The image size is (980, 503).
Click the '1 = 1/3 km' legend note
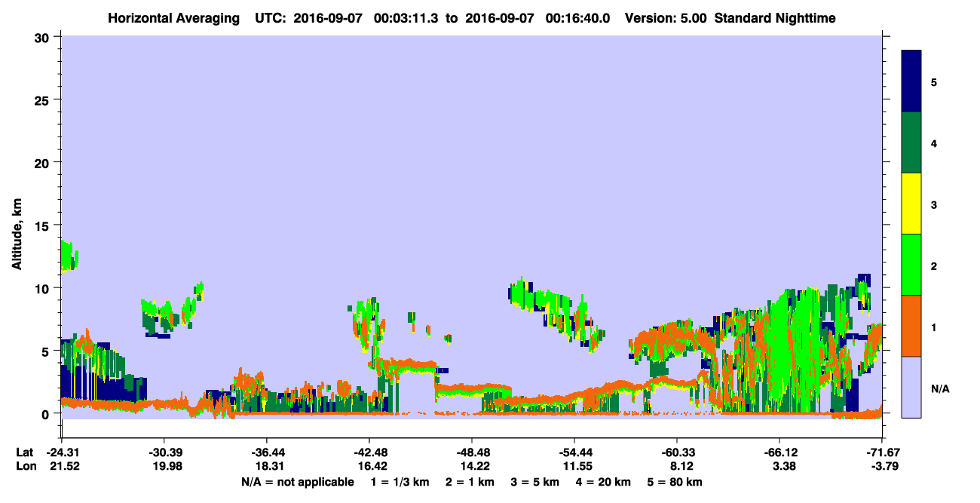coord(402,482)
